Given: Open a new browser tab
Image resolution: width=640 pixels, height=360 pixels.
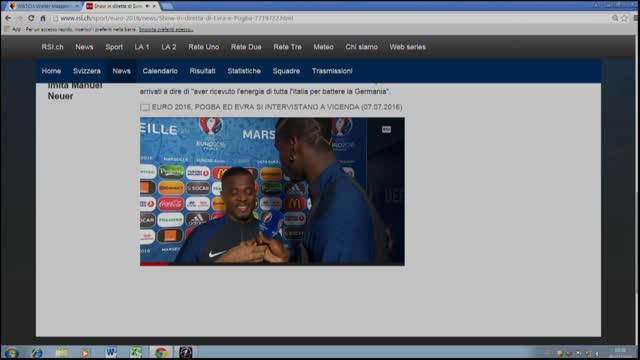Looking at the screenshot, I should pyautogui.click(x=167, y=6).
